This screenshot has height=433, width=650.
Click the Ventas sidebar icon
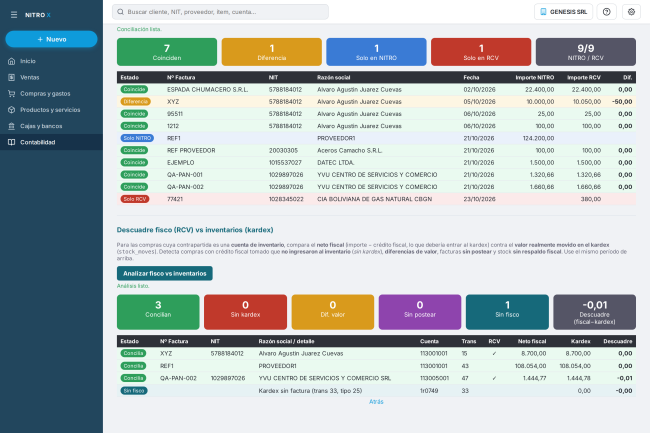(12, 77)
